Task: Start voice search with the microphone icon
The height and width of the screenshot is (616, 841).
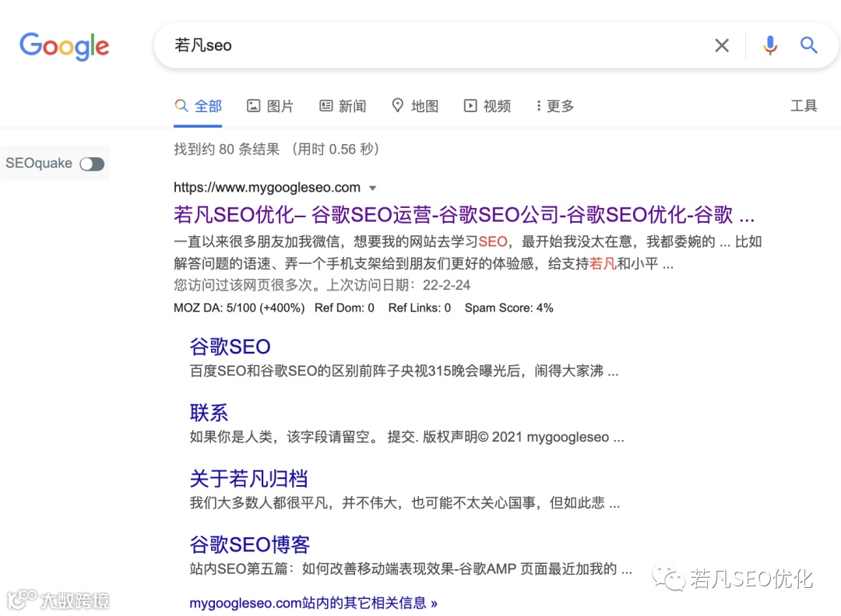Action: pyautogui.click(x=770, y=46)
